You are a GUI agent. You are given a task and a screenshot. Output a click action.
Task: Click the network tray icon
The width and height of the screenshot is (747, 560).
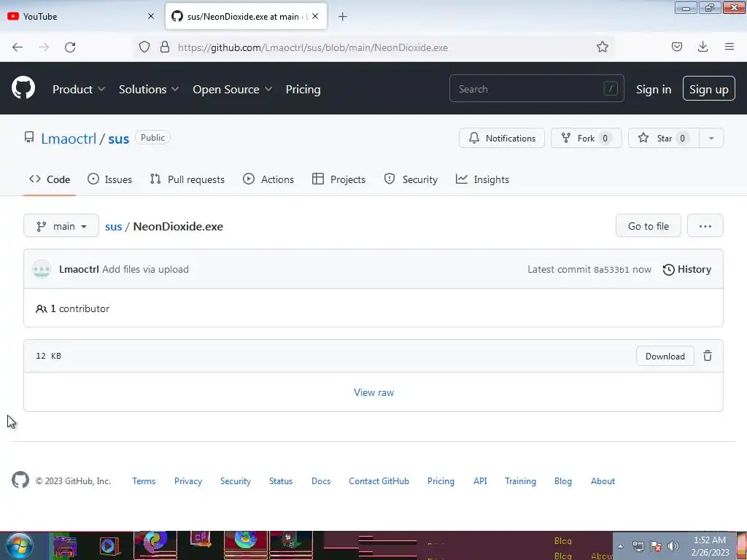point(638,546)
